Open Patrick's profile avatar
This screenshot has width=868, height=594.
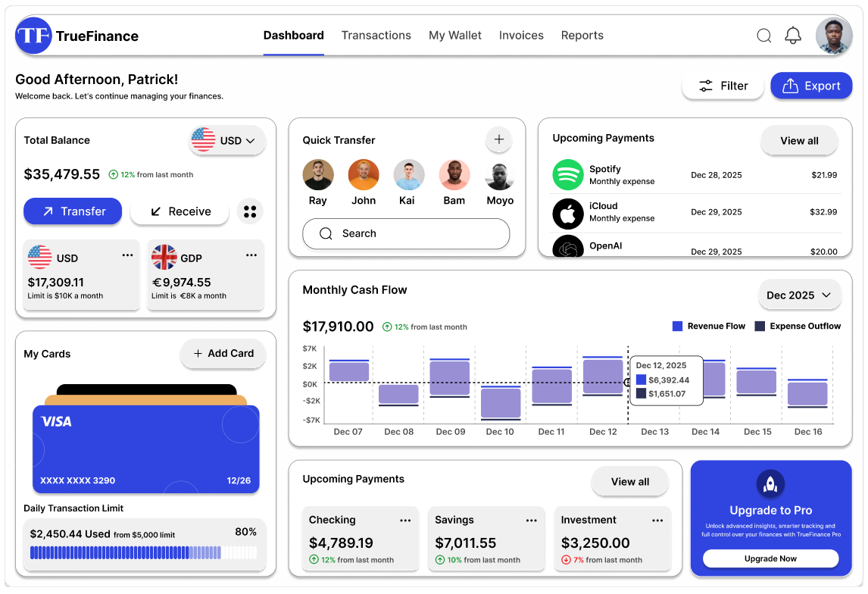coord(834,36)
